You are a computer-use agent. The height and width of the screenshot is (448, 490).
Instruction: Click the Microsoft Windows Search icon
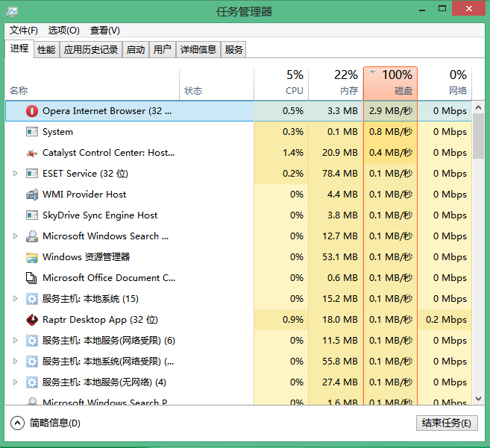tap(32, 236)
